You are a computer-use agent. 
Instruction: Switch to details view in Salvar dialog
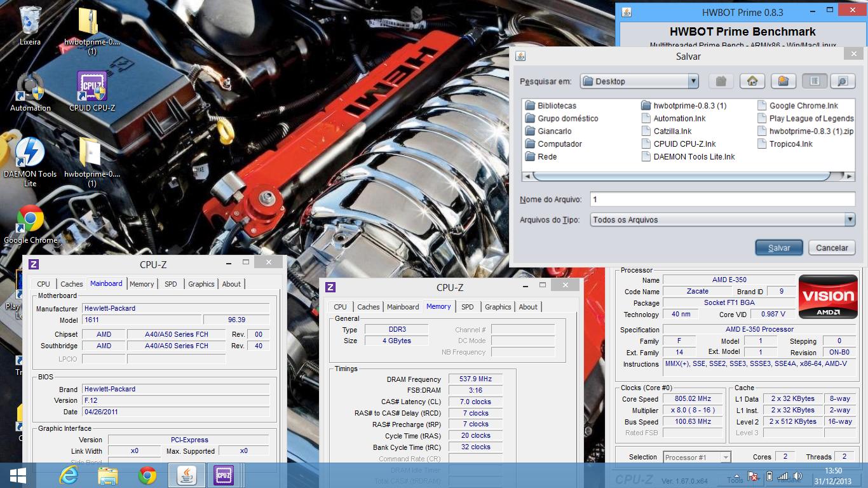[843, 81]
